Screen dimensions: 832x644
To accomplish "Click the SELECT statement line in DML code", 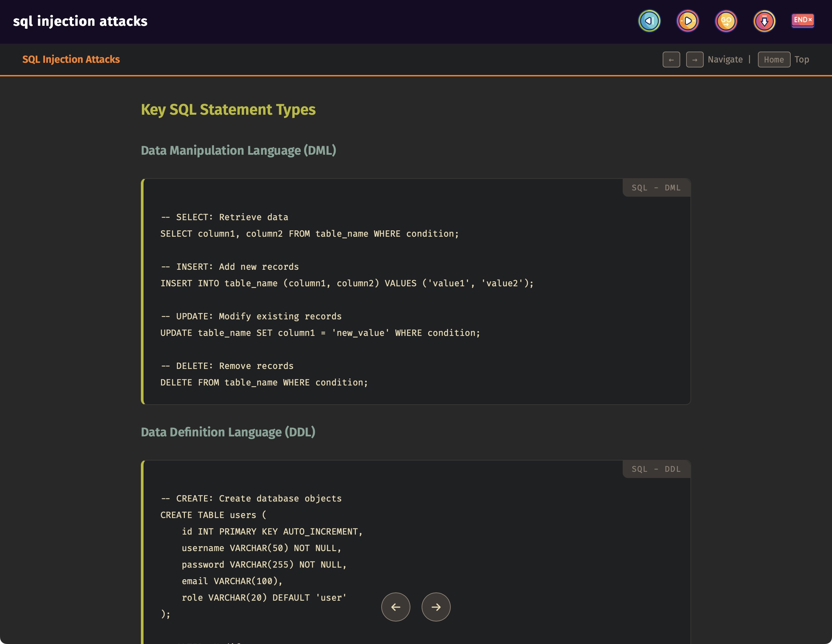I will 309,234.
